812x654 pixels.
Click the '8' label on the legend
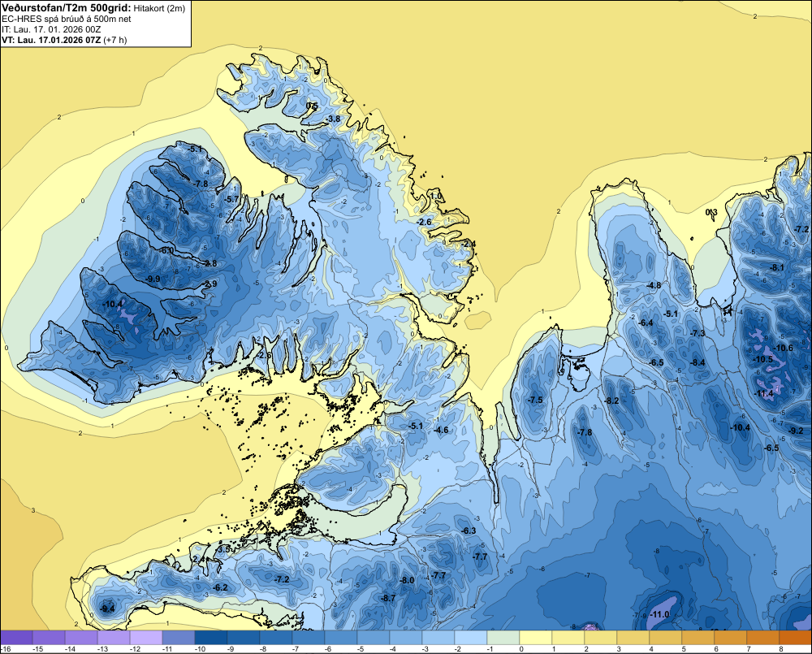click(781, 649)
